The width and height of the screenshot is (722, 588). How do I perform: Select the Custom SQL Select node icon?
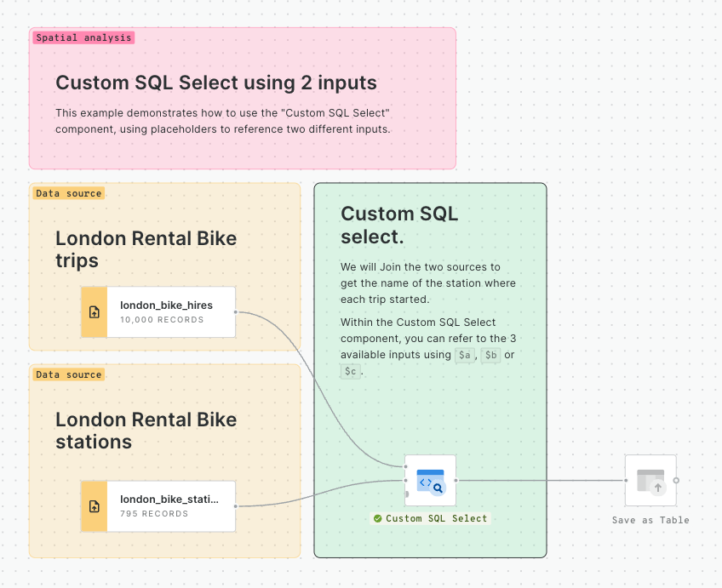[x=430, y=481]
